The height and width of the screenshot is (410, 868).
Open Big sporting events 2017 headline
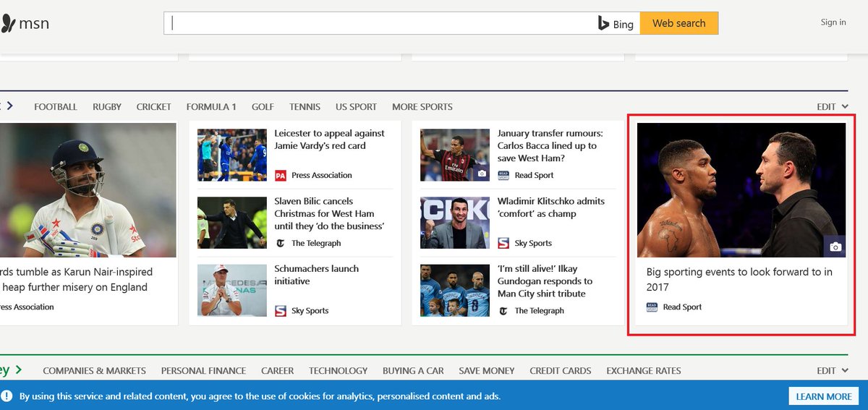tap(739, 279)
